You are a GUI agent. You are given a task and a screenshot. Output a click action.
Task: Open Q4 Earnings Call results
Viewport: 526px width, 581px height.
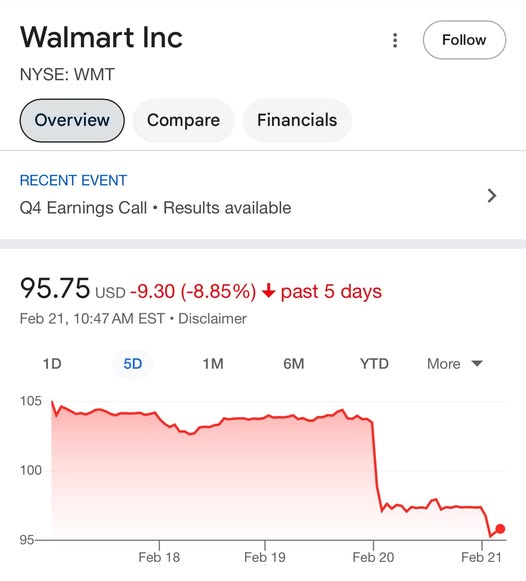click(155, 208)
